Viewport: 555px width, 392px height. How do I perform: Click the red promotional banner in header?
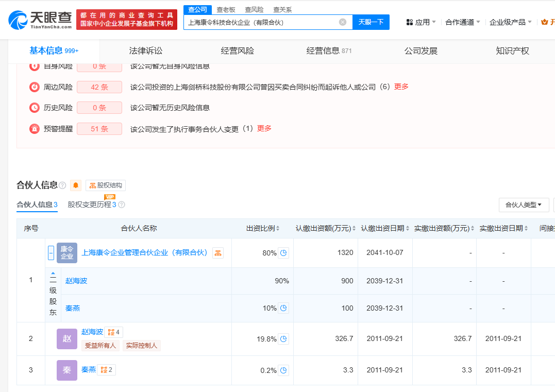pos(127,20)
